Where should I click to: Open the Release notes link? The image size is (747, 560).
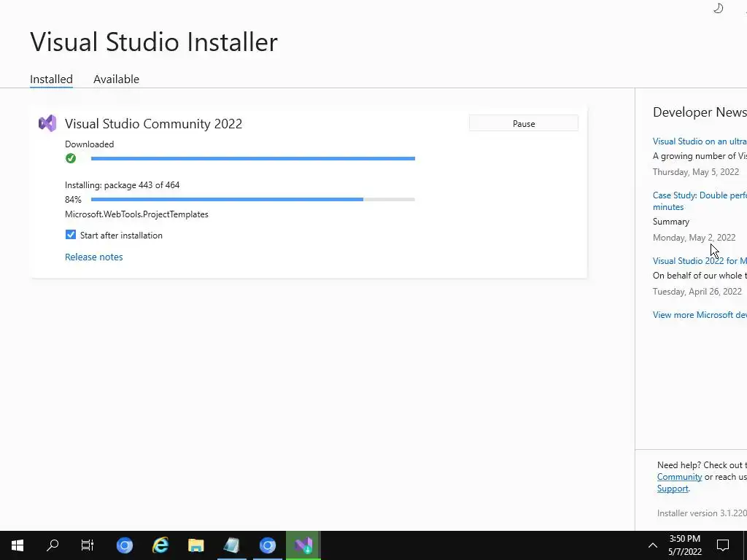pyautogui.click(x=94, y=257)
